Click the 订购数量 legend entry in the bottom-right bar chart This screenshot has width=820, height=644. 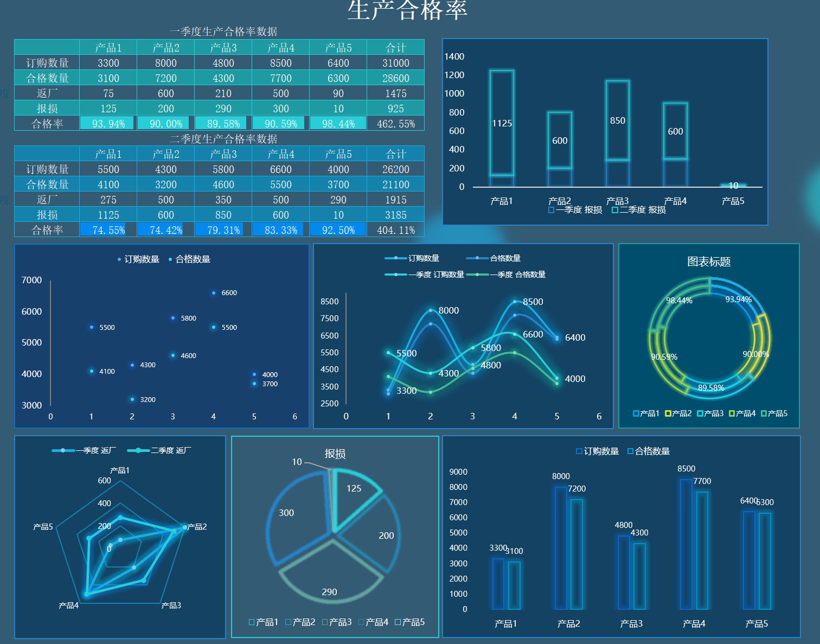597,451
